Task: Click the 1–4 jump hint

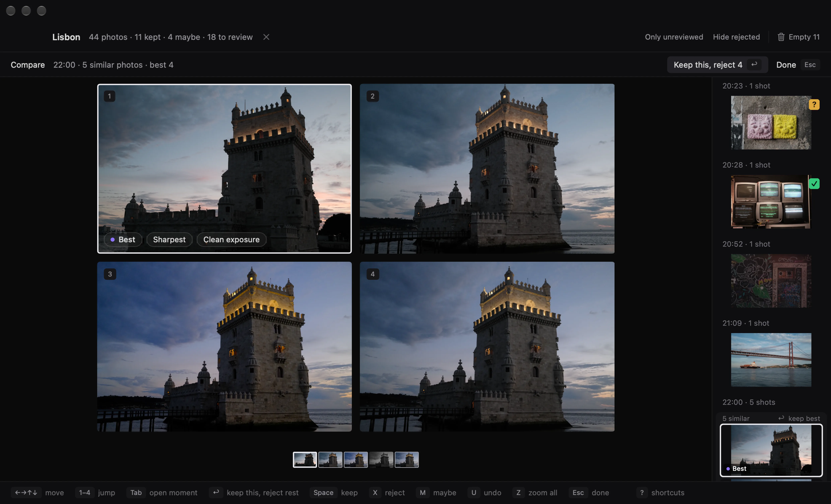Action: 95,493
